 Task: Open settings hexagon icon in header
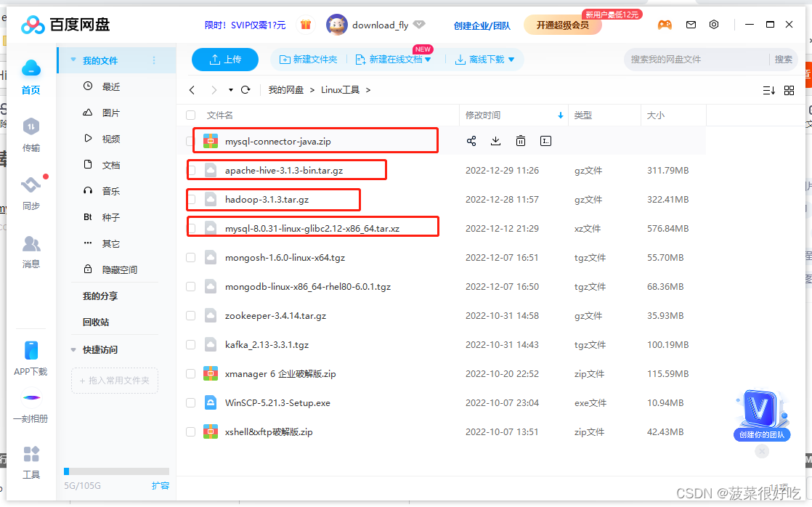[714, 25]
